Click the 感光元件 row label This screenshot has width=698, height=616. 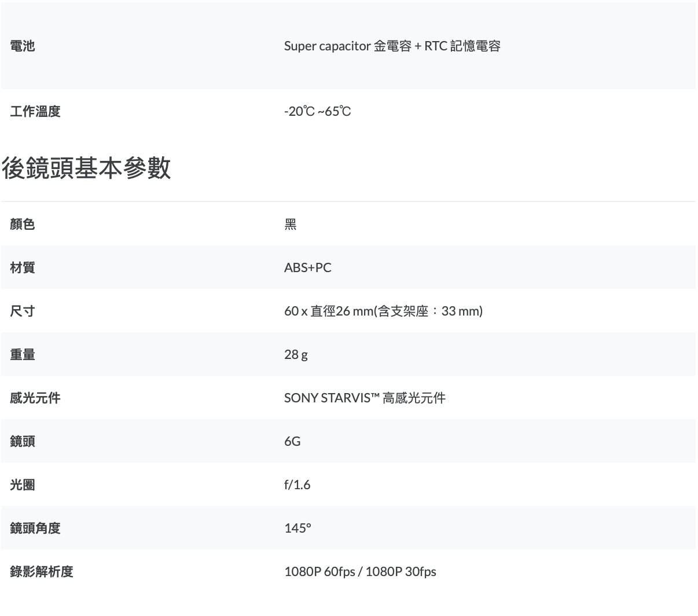point(35,398)
